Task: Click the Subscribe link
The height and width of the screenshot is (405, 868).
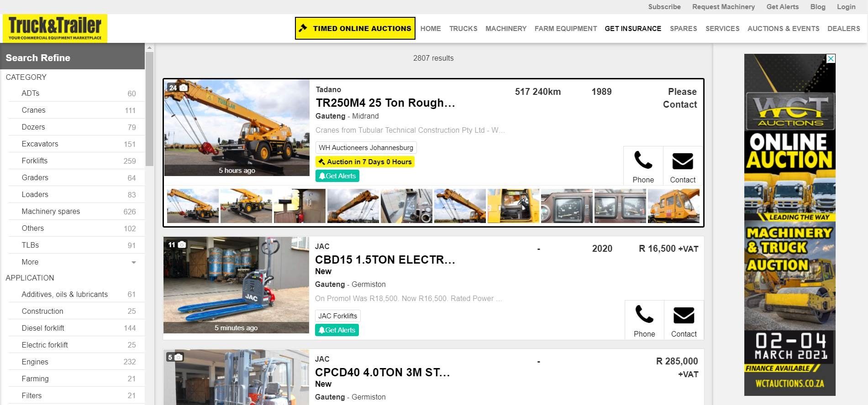Action: click(664, 7)
